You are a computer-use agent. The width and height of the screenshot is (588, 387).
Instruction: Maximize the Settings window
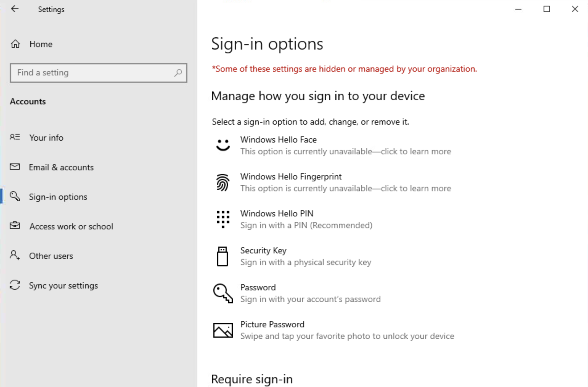pyautogui.click(x=547, y=9)
